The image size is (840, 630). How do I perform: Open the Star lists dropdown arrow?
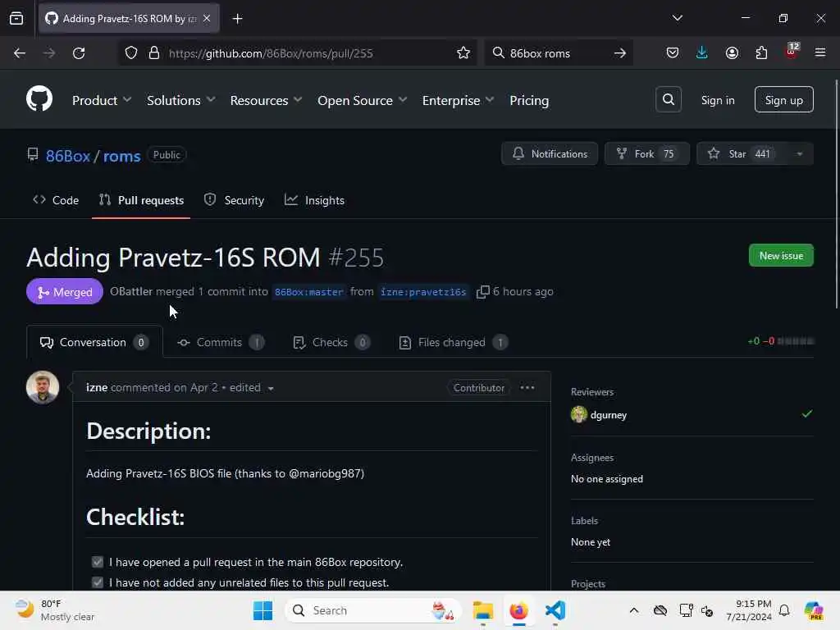[799, 153]
